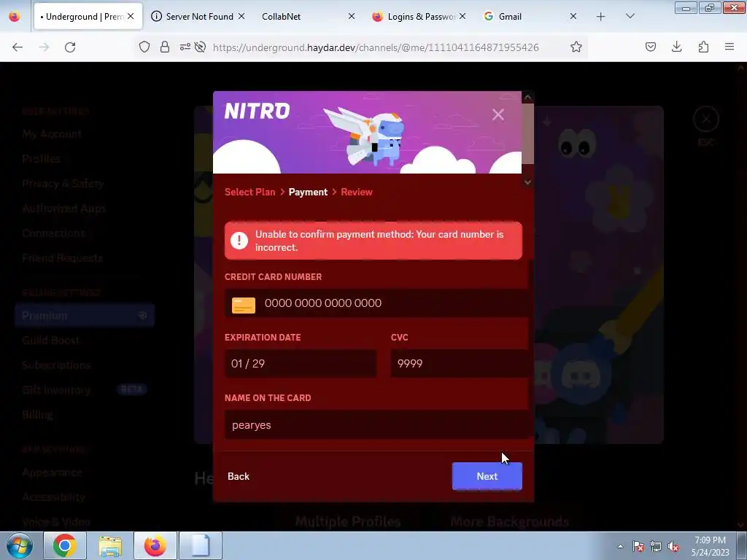Screen dimensions: 747x560
Task: Close the Underground Premium tab
Action: [x=131, y=16]
